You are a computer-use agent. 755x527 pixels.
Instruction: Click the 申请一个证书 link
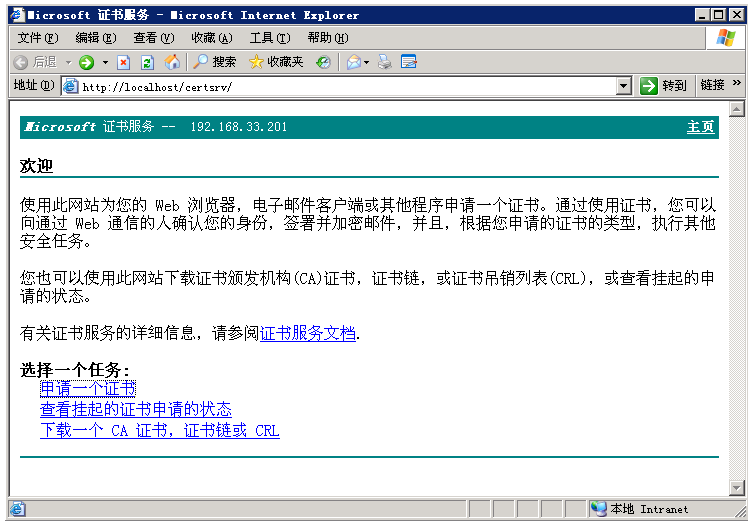[88, 389]
